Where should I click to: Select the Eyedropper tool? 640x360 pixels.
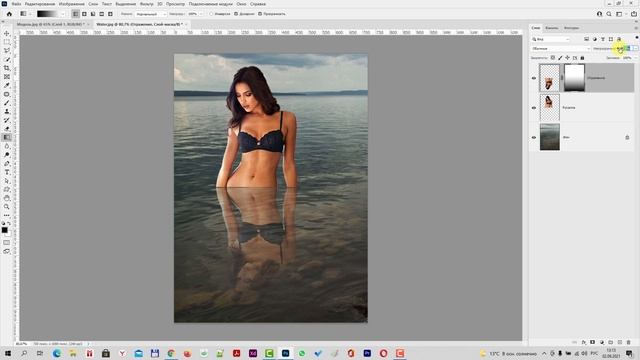pyautogui.click(x=7, y=85)
